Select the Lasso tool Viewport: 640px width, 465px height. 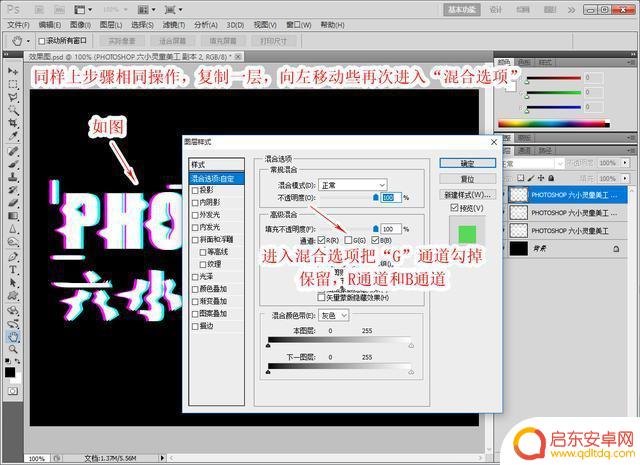pos(13,97)
